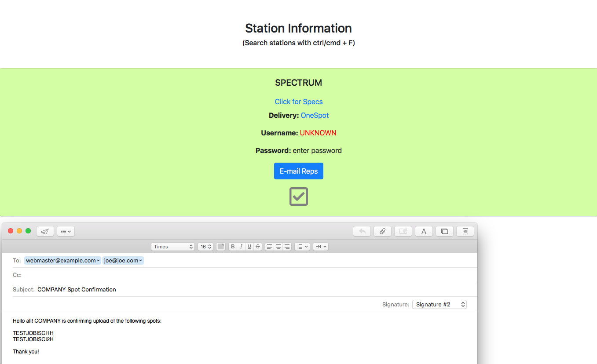597x364 pixels.
Task: Toggle the SPECTRUM station checkmark box
Action: [x=299, y=197]
